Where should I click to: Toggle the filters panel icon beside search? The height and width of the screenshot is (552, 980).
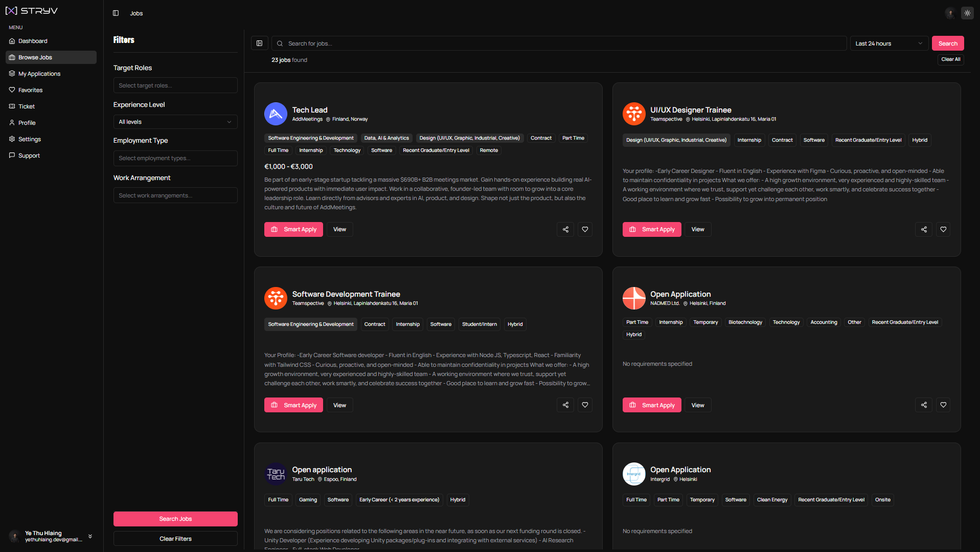pyautogui.click(x=260, y=43)
